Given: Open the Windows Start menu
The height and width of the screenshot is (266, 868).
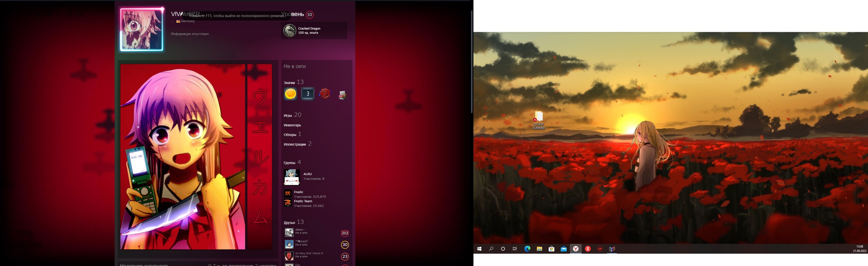Looking at the screenshot, I should click(x=479, y=249).
